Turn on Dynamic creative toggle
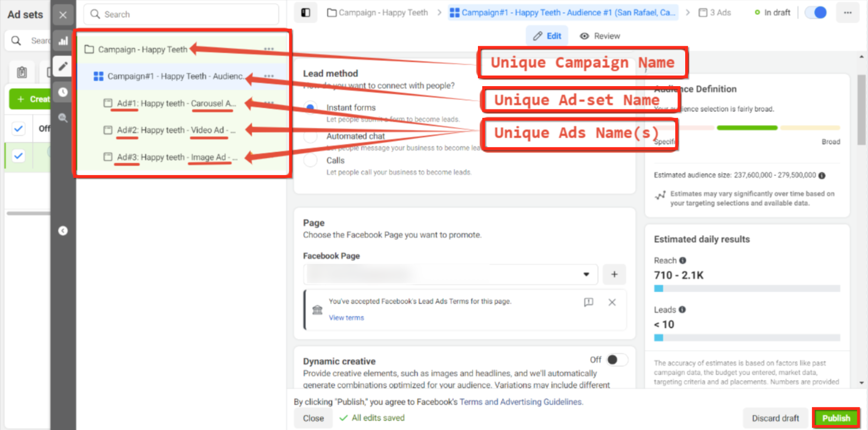This screenshot has width=868, height=430. click(x=617, y=360)
